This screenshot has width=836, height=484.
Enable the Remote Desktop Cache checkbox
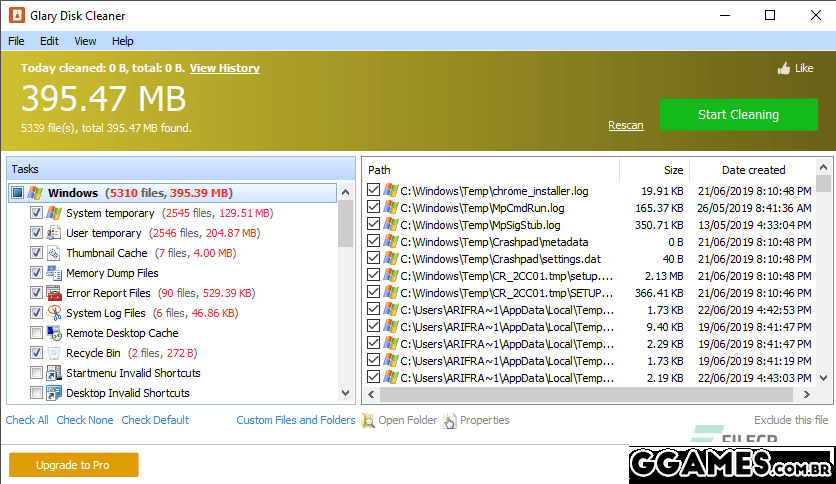coord(37,333)
